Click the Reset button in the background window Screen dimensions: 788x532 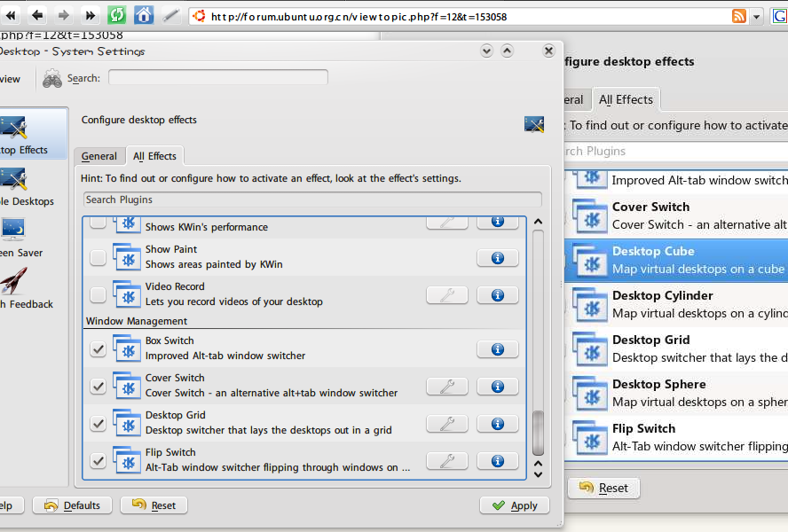[x=603, y=488]
